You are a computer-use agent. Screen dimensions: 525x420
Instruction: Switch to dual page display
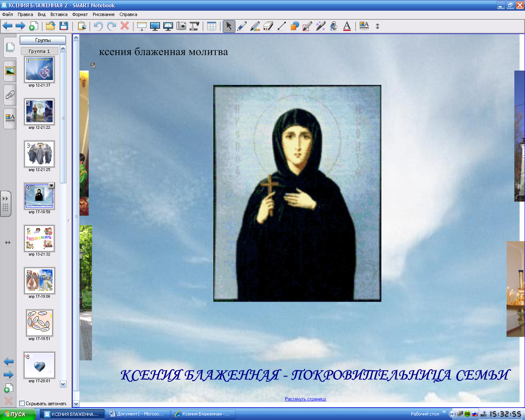point(168,26)
